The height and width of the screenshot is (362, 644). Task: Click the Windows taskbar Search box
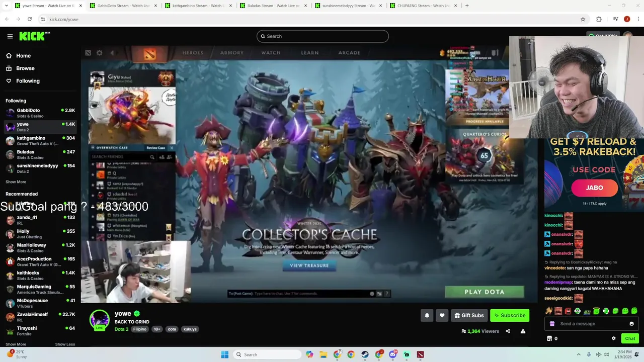click(x=266, y=354)
